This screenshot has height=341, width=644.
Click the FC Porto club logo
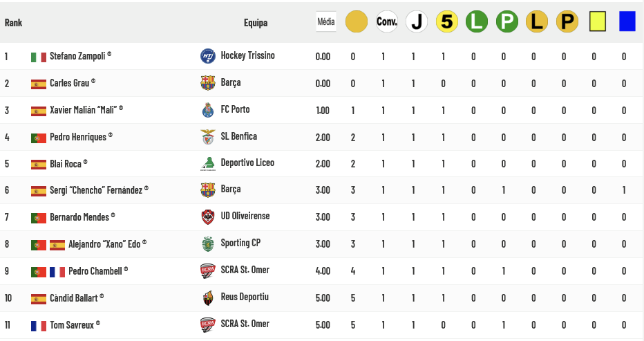pyautogui.click(x=207, y=110)
